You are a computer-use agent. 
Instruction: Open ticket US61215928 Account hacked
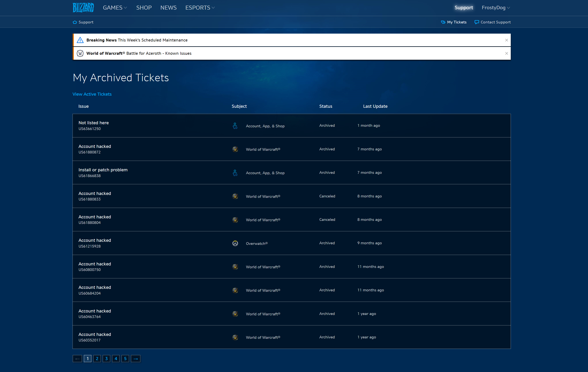(x=292, y=243)
